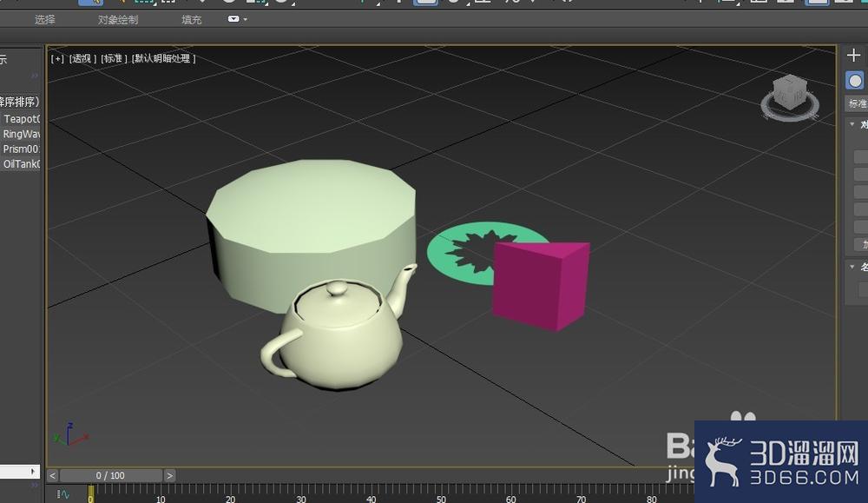Select RingWave in the scene explorer list

coord(21,134)
